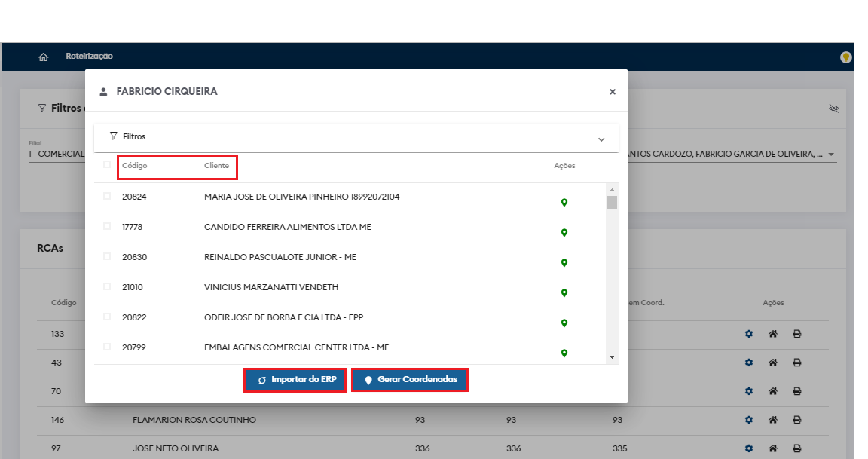Toggle the crossed-eye filter visibility icon
The image size is (868, 459).
coord(833,109)
